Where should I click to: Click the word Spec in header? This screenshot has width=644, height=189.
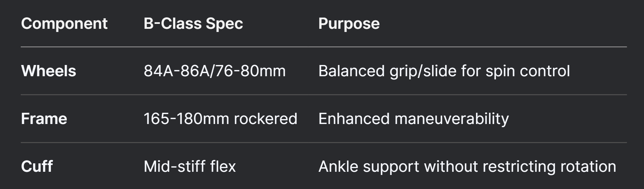coord(224,24)
